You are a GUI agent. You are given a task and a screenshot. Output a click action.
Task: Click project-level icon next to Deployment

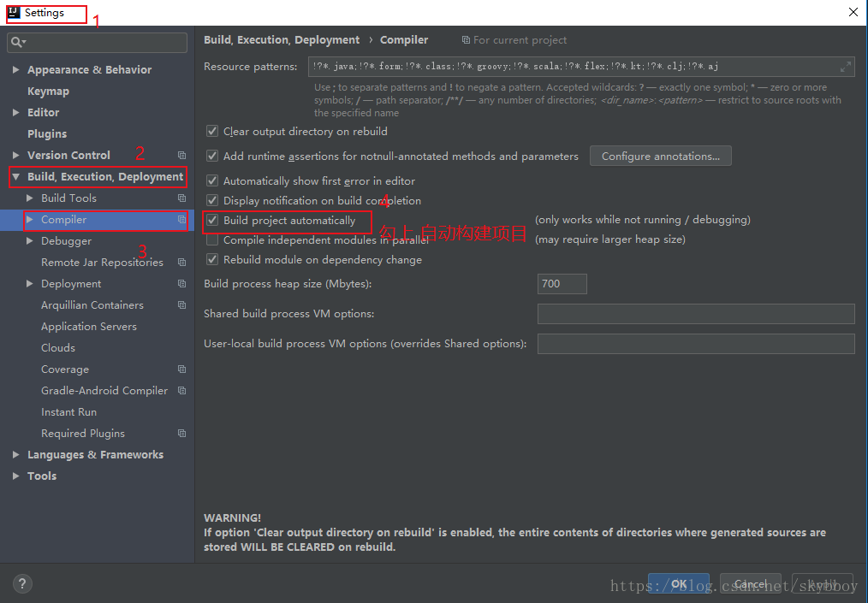[181, 284]
